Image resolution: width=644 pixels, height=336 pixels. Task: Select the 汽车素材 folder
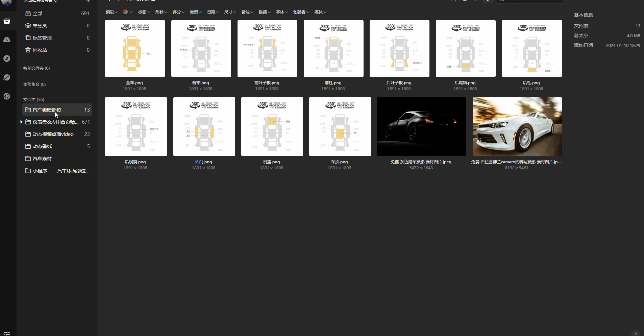coord(57,159)
